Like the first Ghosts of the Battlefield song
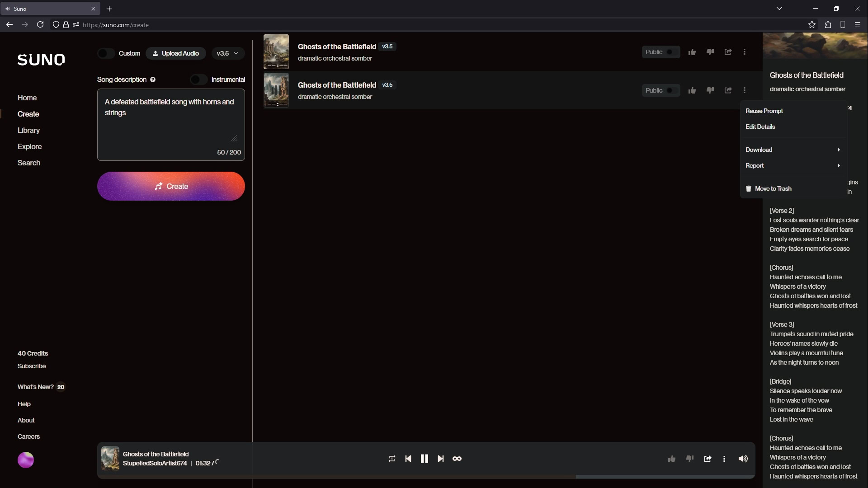868x488 pixels. tap(692, 52)
